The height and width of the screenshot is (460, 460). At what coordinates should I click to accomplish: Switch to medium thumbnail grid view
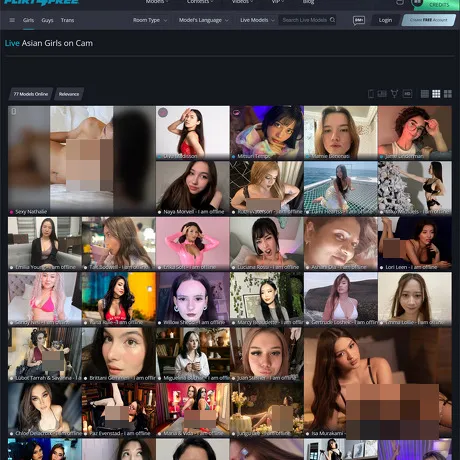436,94
